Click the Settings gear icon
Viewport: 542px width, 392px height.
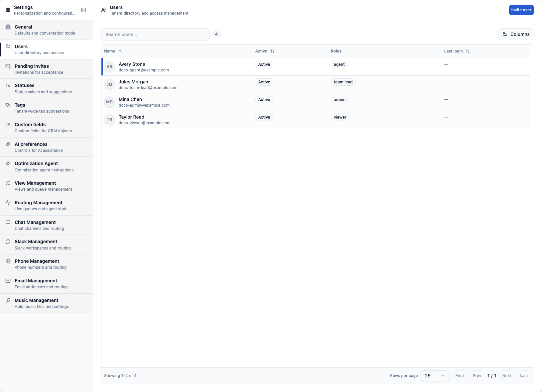8,10
